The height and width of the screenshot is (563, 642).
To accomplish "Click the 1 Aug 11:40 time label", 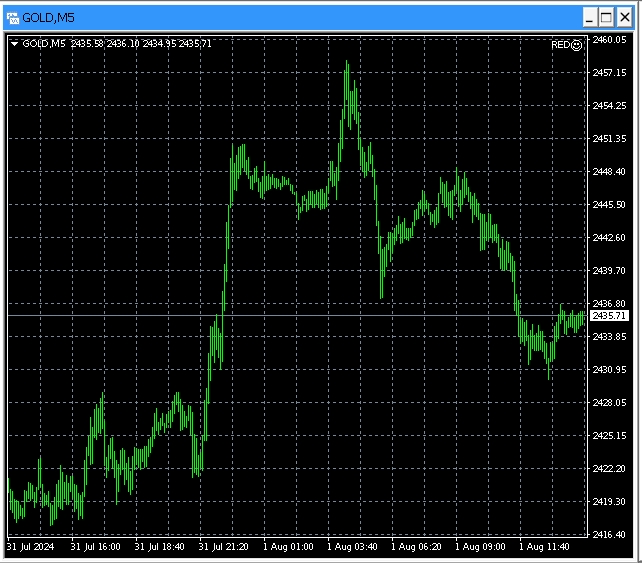I will pyautogui.click(x=546, y=548).
